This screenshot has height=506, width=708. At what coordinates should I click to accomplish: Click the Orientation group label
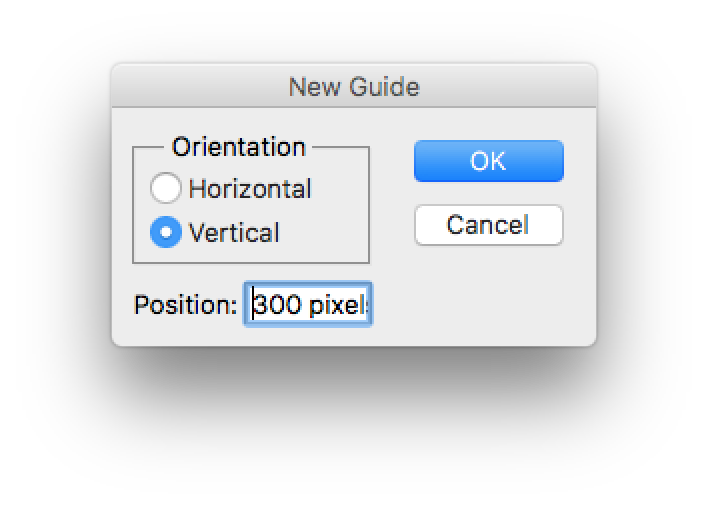tap(238, 147)
